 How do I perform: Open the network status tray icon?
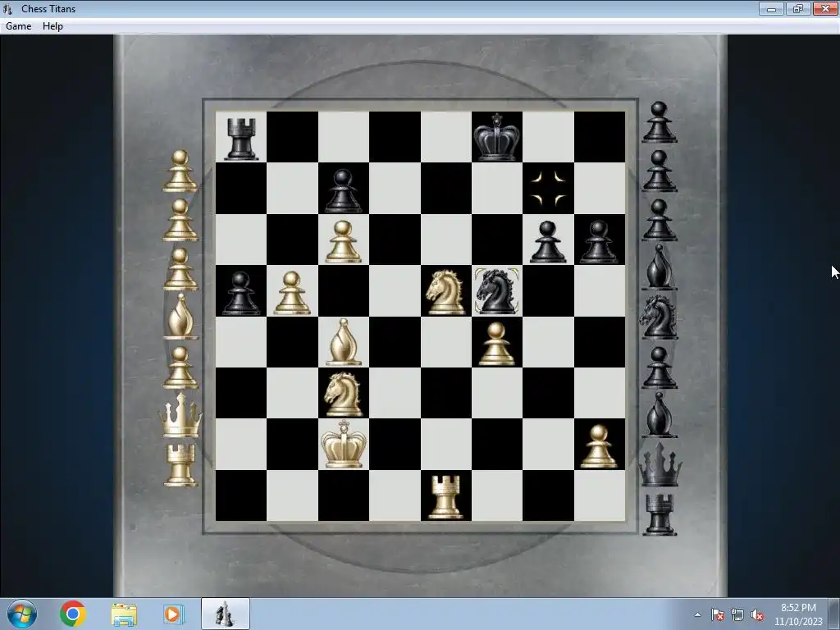pyautogui.click(x=737, y=614)
